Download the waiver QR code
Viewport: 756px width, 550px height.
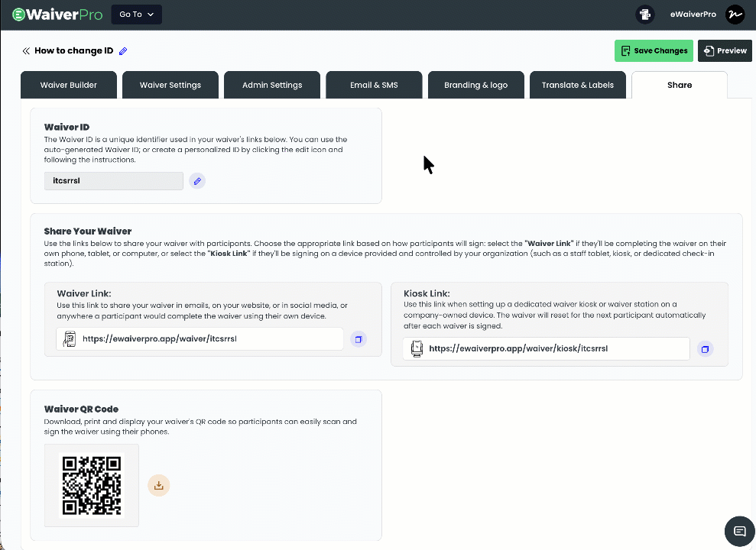[158, 485]
